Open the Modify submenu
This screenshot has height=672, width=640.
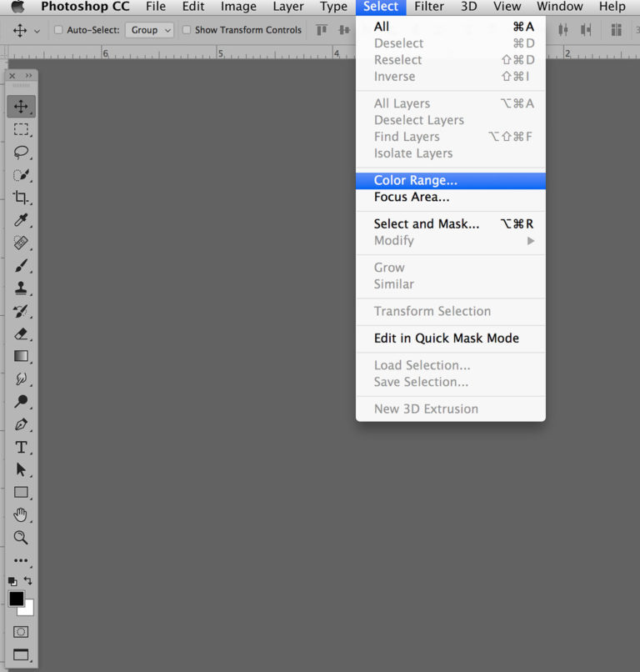451,240
